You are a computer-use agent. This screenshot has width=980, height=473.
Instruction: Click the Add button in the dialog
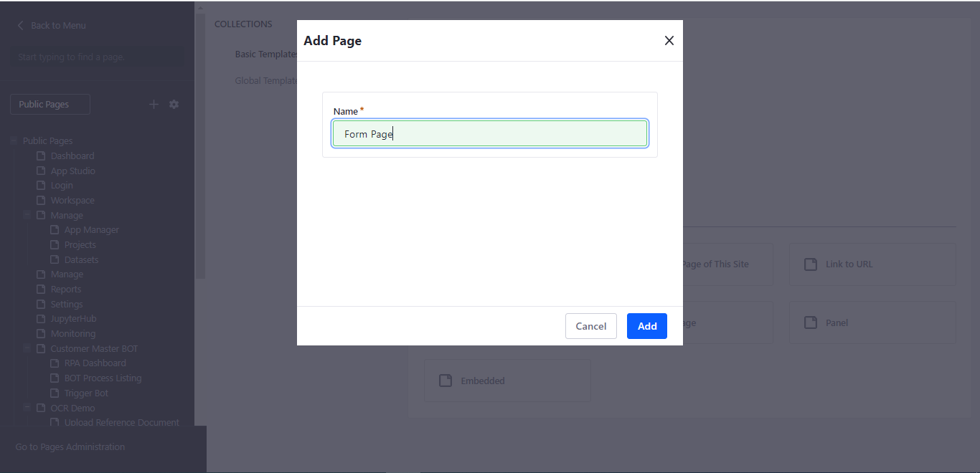click(x=646, y=326)
